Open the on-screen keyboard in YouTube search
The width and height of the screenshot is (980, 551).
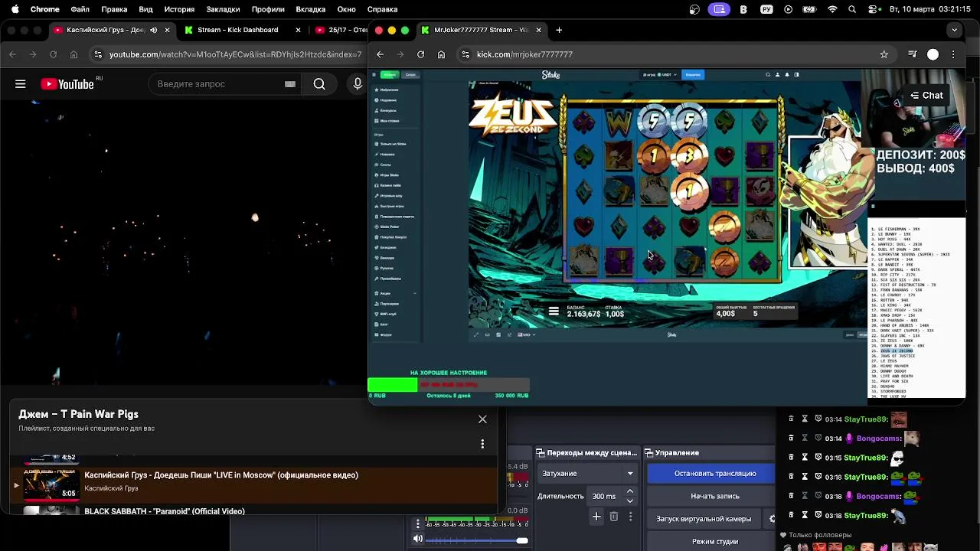point(290,84)
